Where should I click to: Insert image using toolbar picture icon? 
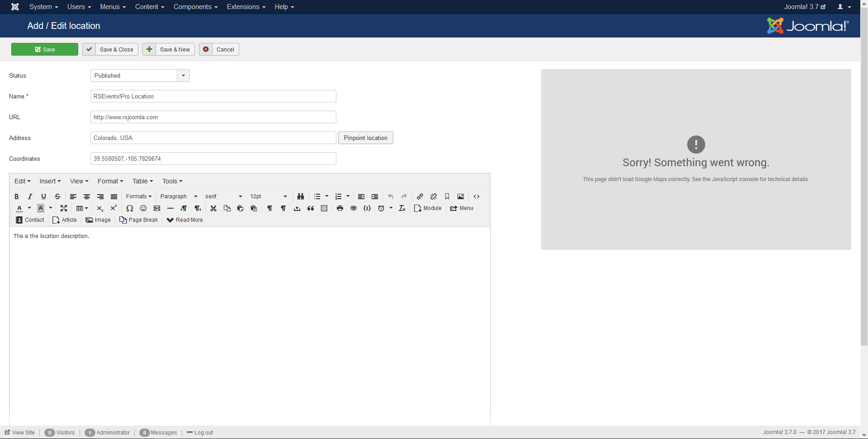(x=461, y=196)
